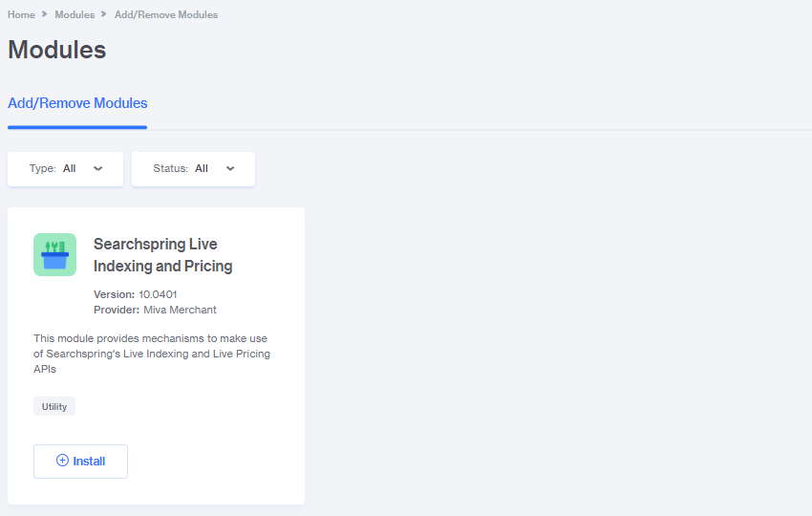
Task: Click the Searchspring module toolbox icon
Action: tap(54, 254)
